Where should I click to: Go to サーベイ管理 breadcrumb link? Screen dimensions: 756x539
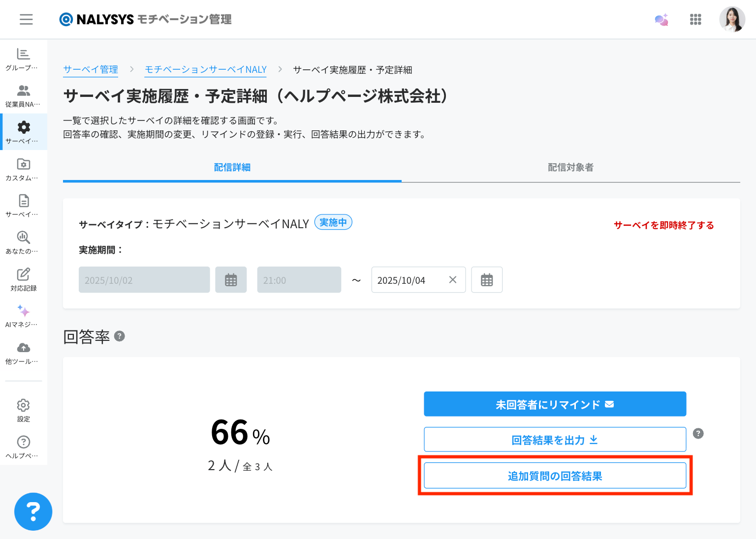[x=91, y=70]
